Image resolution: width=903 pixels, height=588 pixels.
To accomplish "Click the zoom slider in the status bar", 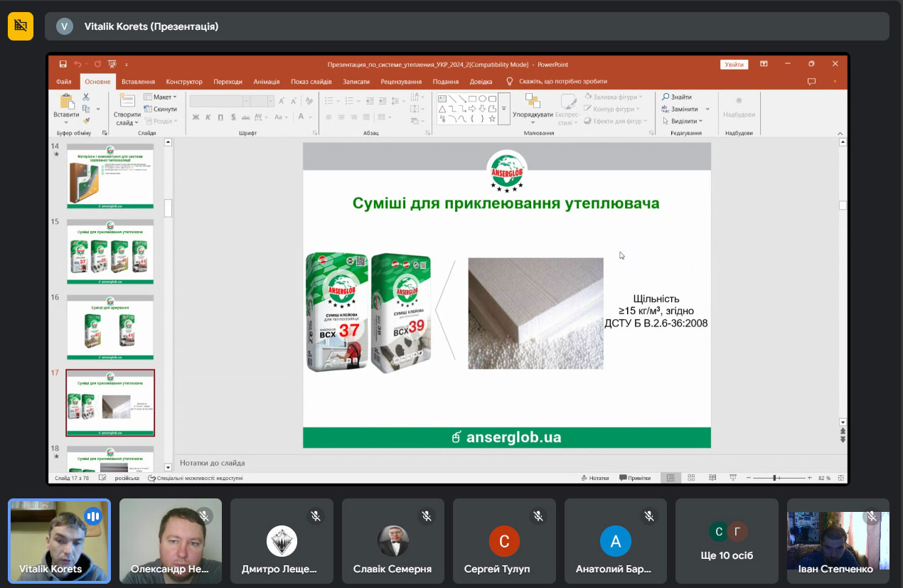I will [779, 478].
